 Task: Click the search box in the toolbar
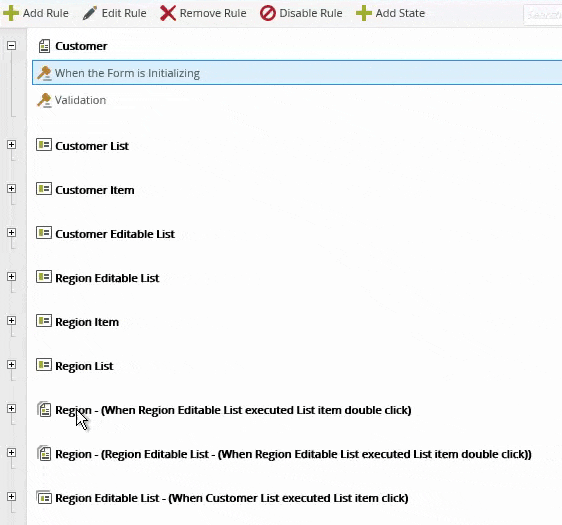[543, 15]
